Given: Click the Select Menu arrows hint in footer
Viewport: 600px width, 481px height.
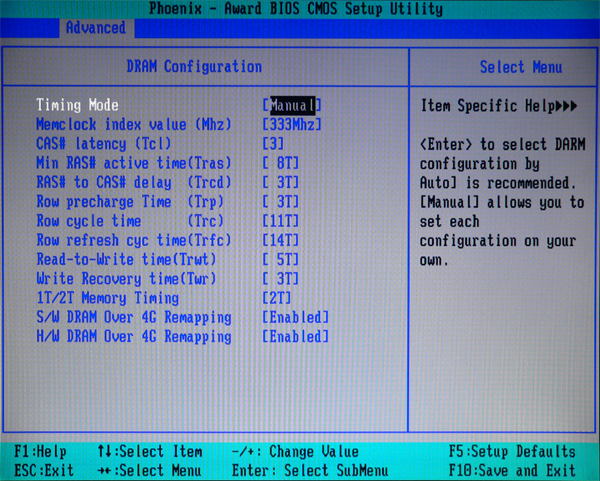Looking at the screenshot, I should coord(150,470).
